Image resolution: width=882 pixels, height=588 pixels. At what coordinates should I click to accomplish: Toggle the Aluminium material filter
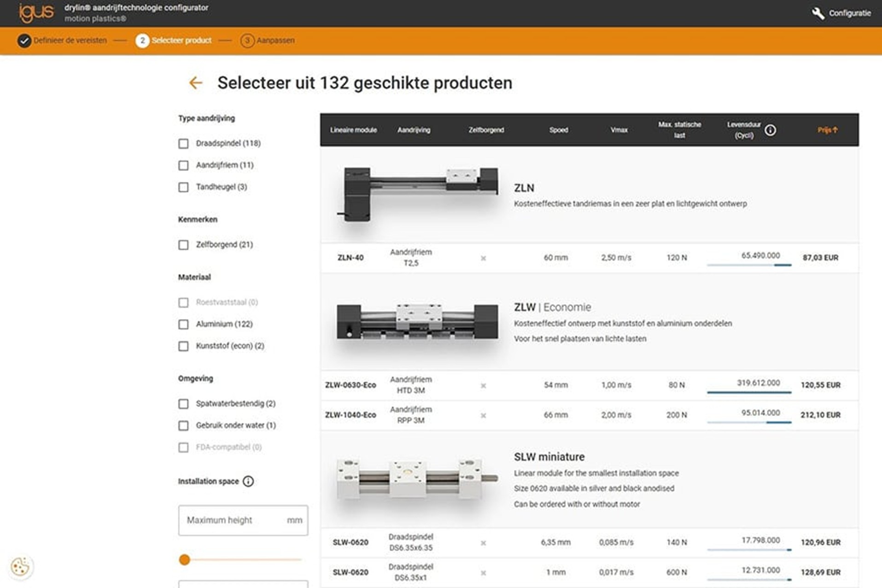click(x=183, y=324)
